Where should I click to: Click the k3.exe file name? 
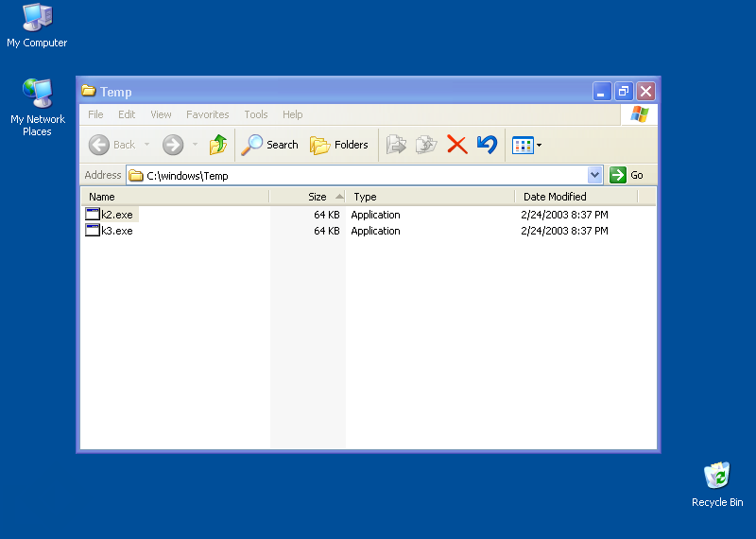(x=117, y=231)
